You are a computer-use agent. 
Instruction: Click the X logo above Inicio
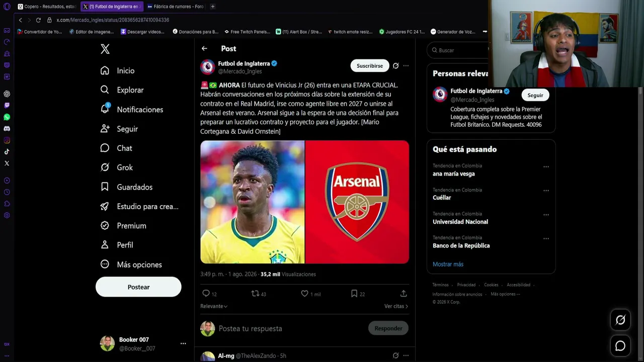click(x=105, y=49)
